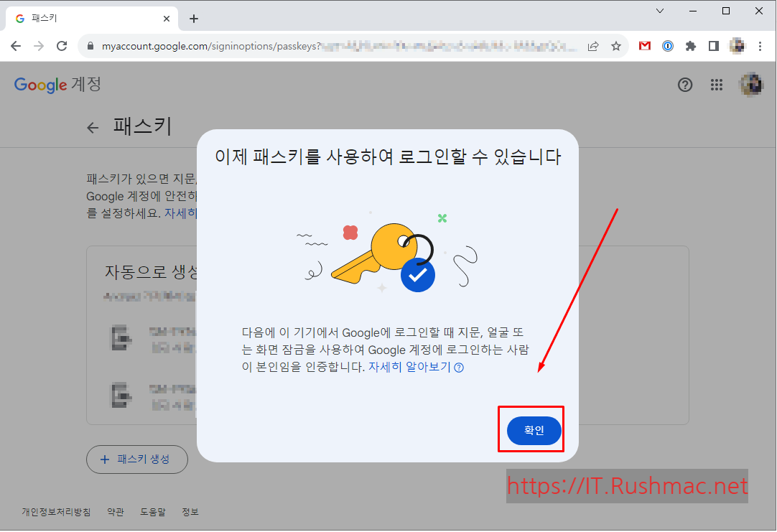This screenshot has width=777, height=532.
Task: Click the 패스키 생성 button
Action: click(136, 459)
